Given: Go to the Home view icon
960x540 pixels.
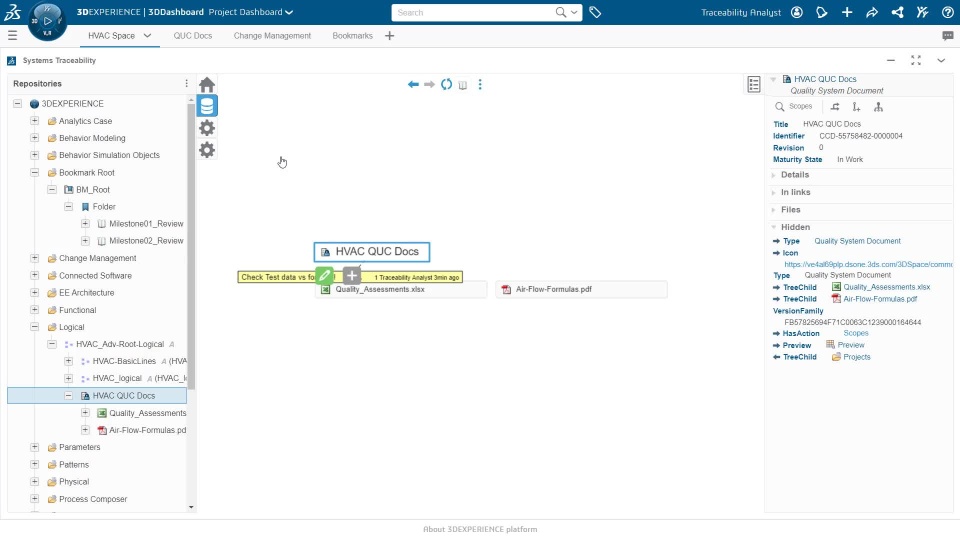Looking at the screenshot, I should [207, 84].
